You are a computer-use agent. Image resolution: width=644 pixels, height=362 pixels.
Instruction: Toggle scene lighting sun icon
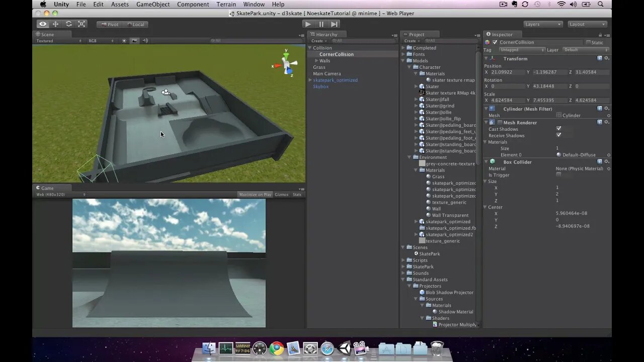coord(124,41)
